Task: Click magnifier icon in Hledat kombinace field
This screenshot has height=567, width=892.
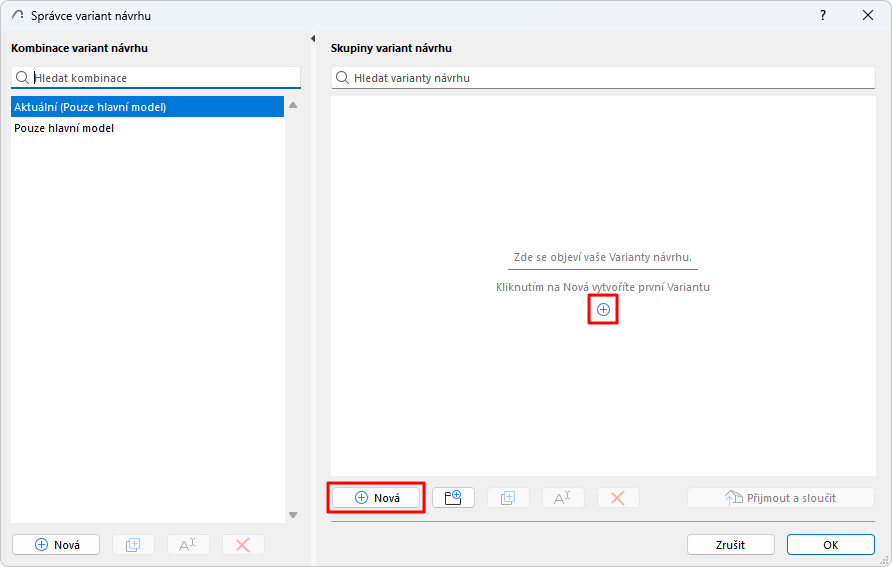Action: point(22,78)
